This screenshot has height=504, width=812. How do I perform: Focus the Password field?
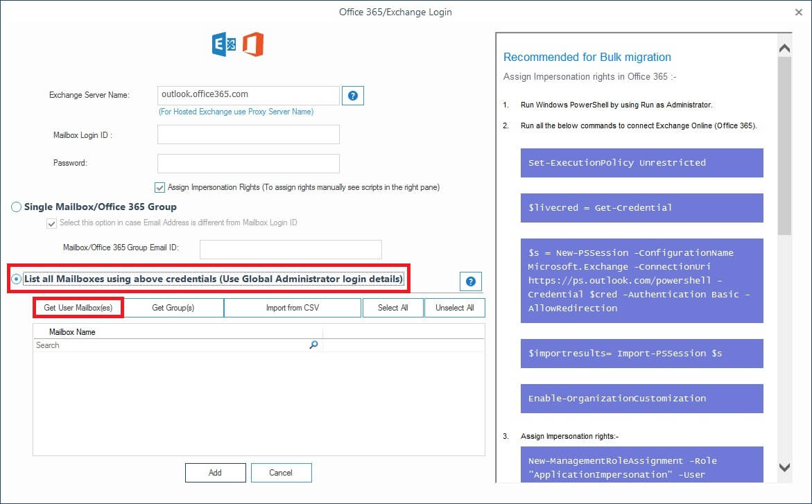pos(248,164)
